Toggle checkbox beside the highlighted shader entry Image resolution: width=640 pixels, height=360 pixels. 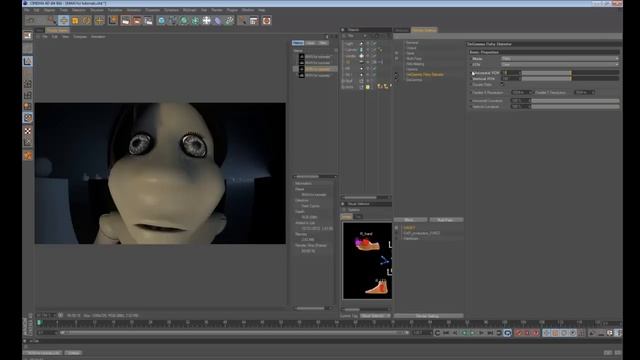396,75
